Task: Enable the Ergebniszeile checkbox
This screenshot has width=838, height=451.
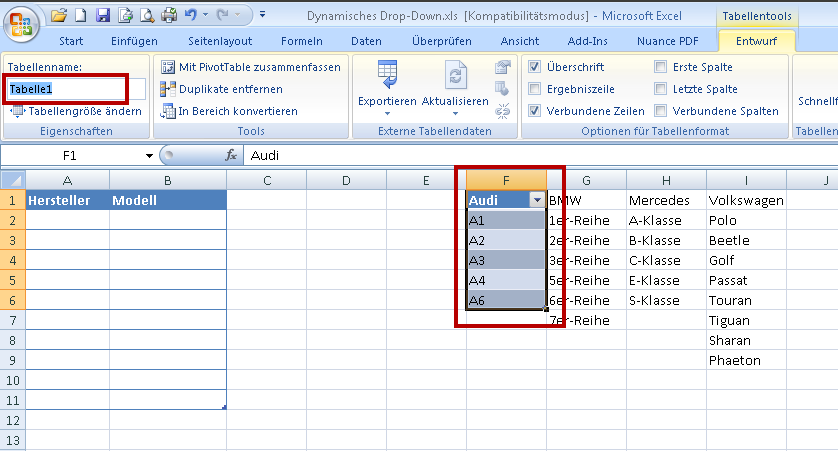Action: pyautogui.click(x=534, y=89)
